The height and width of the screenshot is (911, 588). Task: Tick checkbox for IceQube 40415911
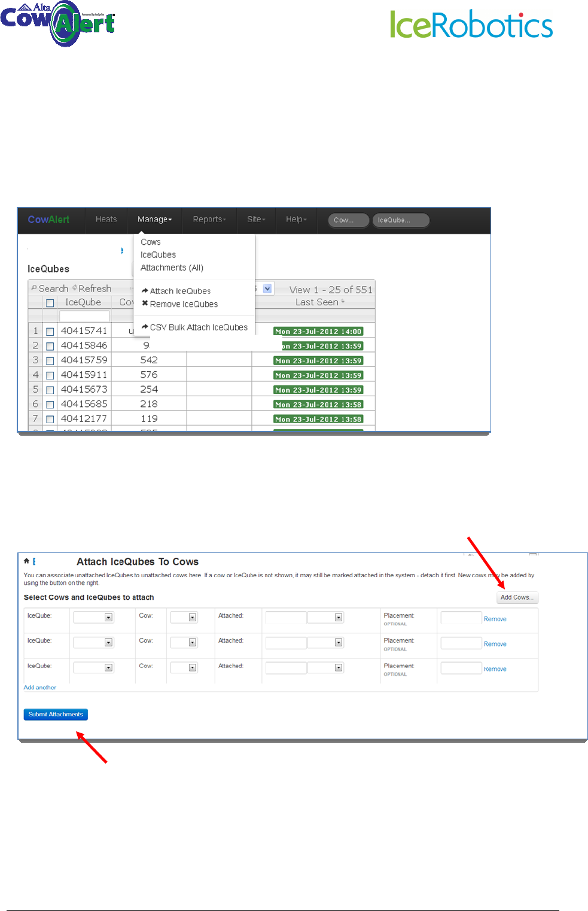(x=50, y=375)
